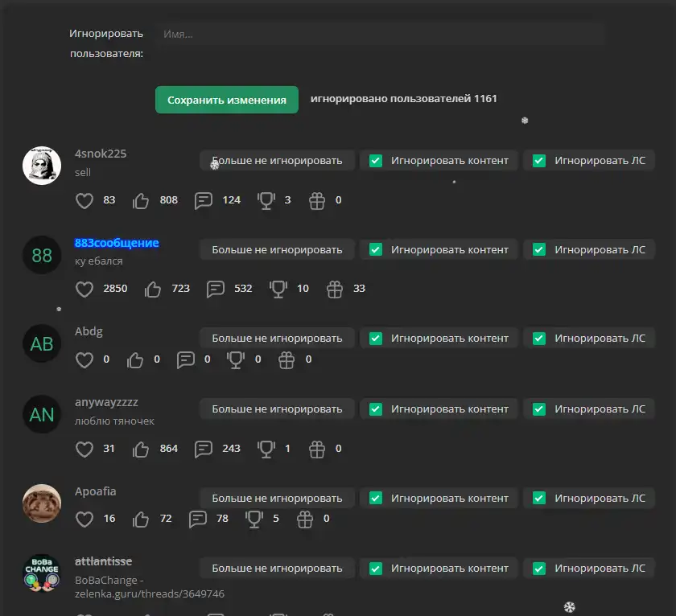Stop ignoring 4snok225 via Больше не игнорировать
The height and width of the screenshot is (616, 676).
(277, 161)
